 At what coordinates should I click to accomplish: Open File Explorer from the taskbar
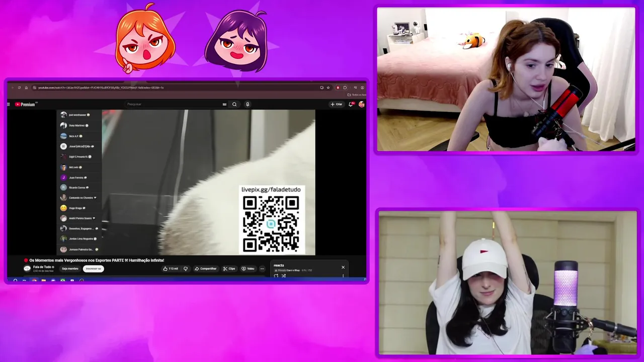click(x=44, y=281)
